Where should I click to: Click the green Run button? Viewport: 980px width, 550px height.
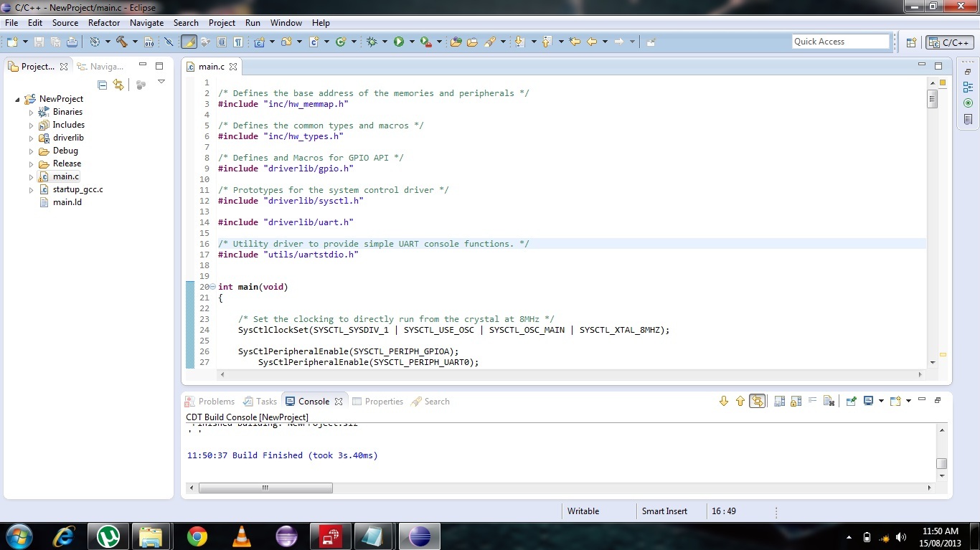(x=399, y=42)
